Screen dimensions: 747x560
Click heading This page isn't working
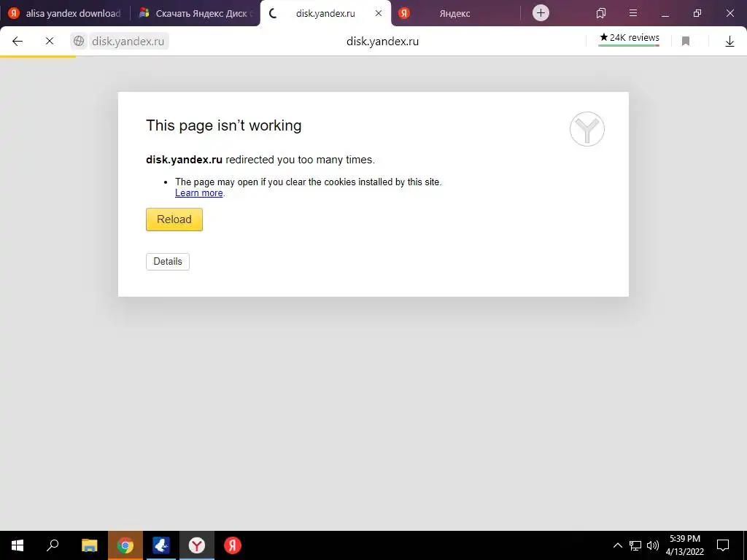pyautogui.click(x=223, y=125)
